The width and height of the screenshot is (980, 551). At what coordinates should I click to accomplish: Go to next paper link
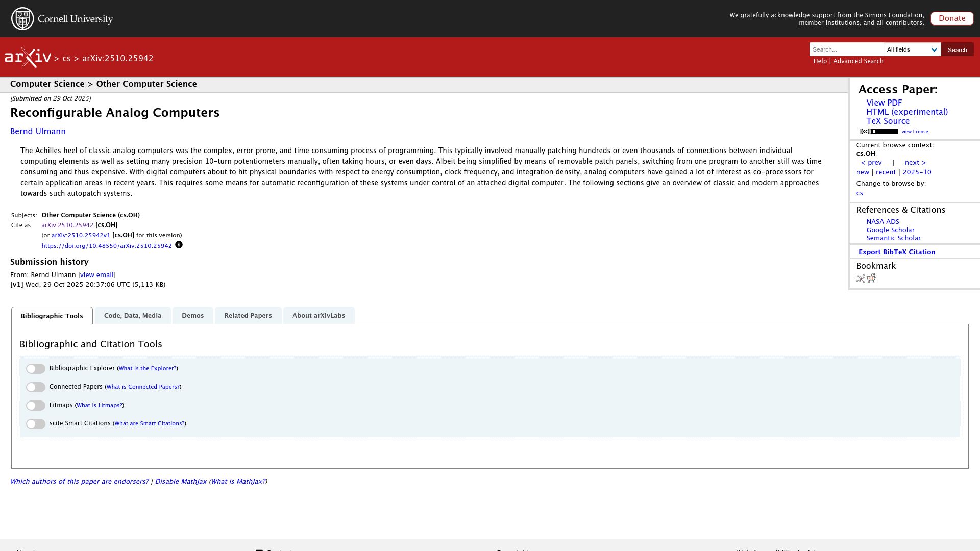point(915,163)
